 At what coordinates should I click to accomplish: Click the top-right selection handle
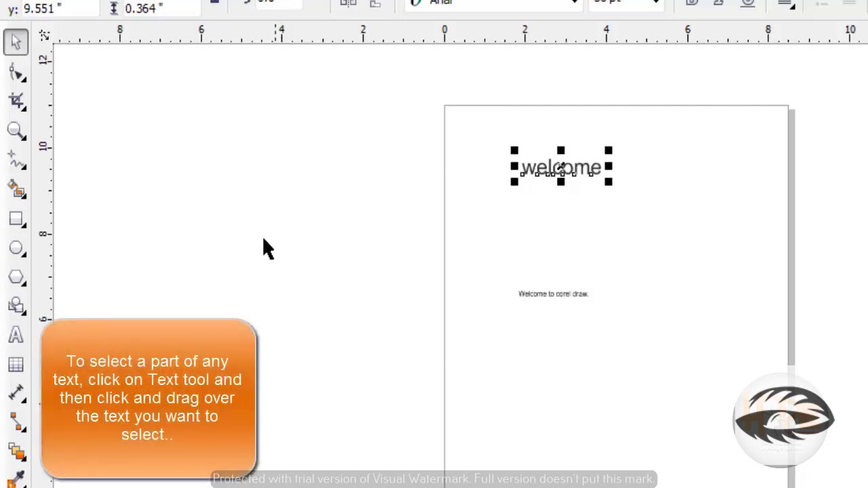[x=608, y=150]
